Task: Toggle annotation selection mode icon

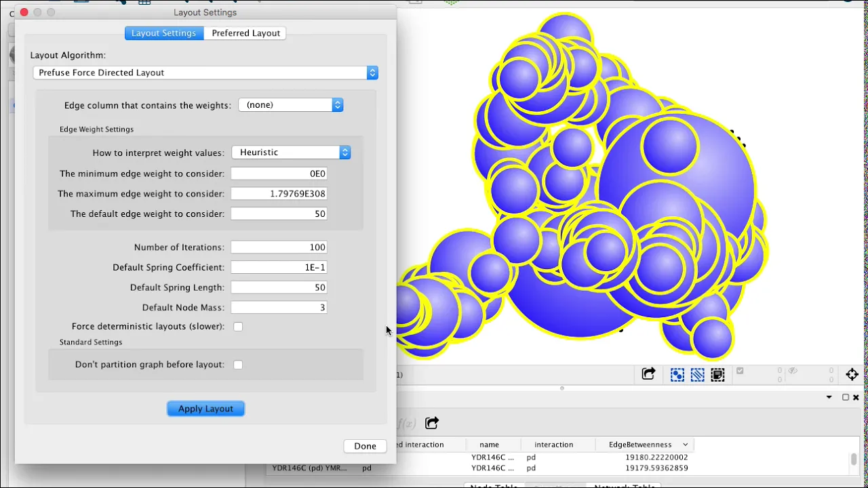Action: pos(717,374)
